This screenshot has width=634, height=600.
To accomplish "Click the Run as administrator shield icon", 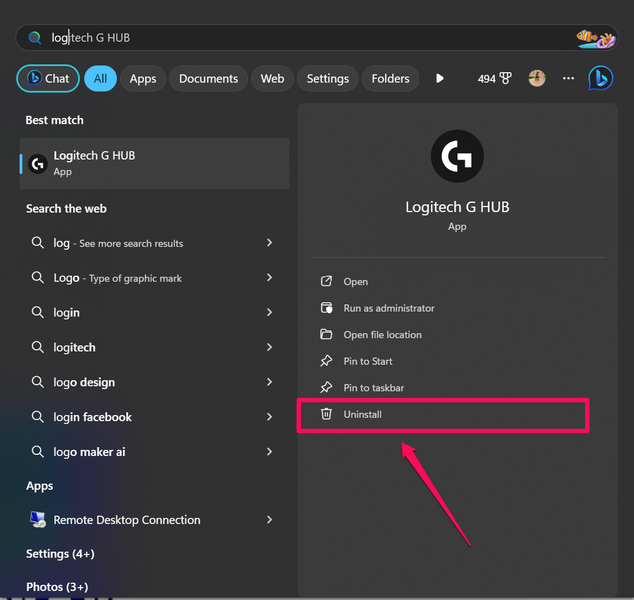I will pos(326,308).
